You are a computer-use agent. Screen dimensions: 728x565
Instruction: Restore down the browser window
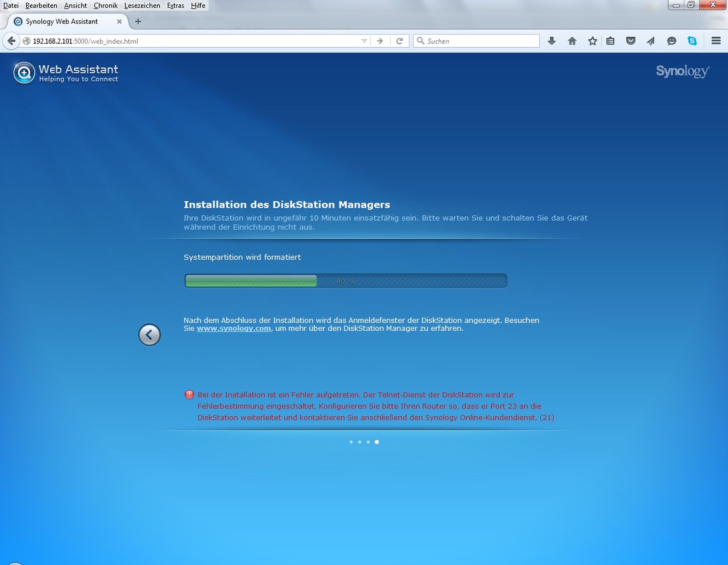[x=691, y=5]
